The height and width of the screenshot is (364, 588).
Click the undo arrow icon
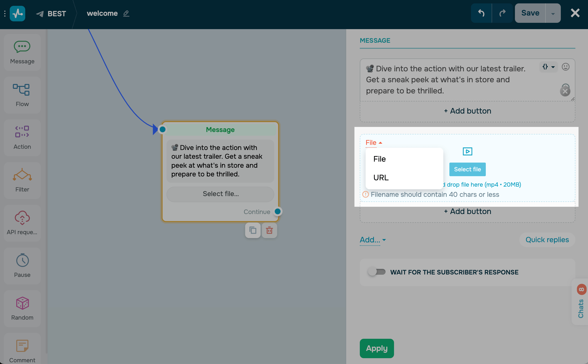point(481,13)
